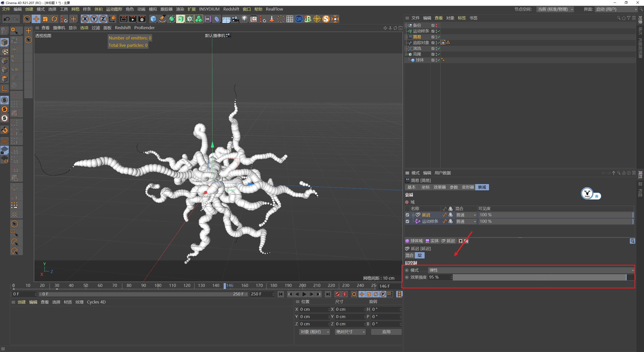
Task: Select the Move tool in the toolbar
Action: [36, 19]
